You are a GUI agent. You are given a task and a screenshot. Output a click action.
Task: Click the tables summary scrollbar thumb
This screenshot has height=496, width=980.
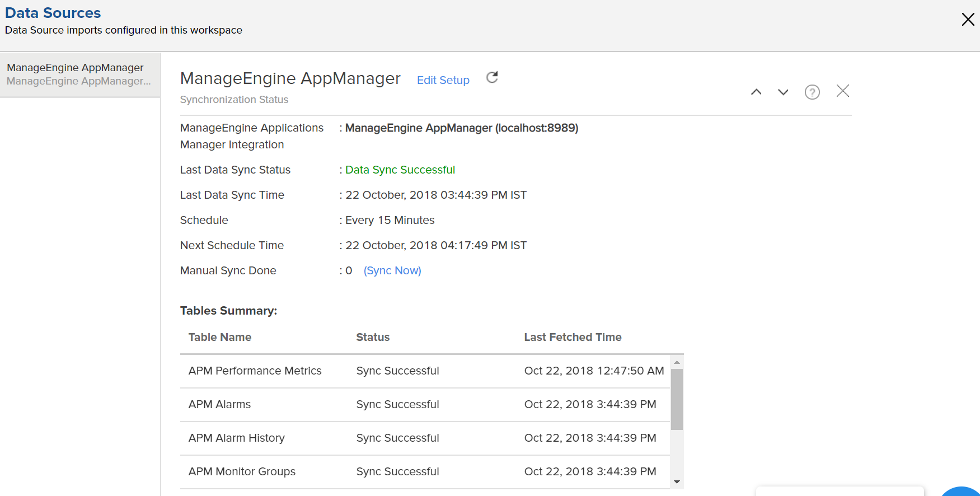pos(677,399)
